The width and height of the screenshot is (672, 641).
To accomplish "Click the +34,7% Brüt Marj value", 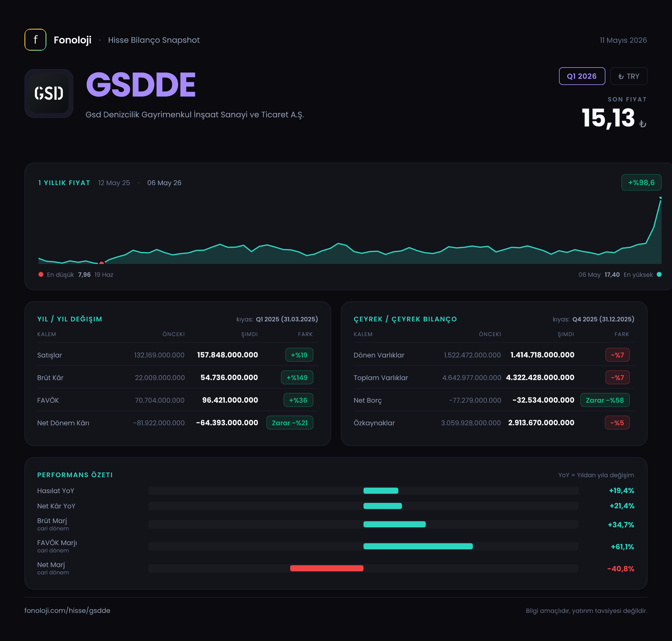I will [x=621, y=525].
